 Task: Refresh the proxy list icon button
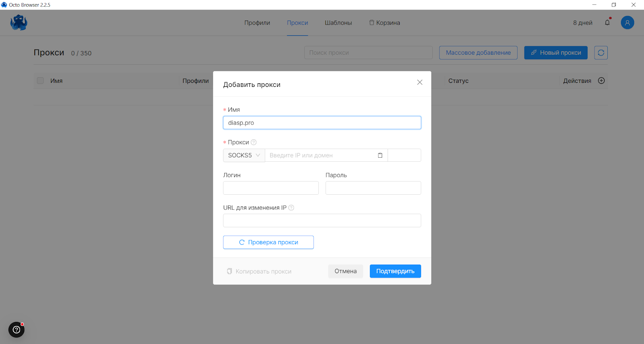[x=601, y=53]
